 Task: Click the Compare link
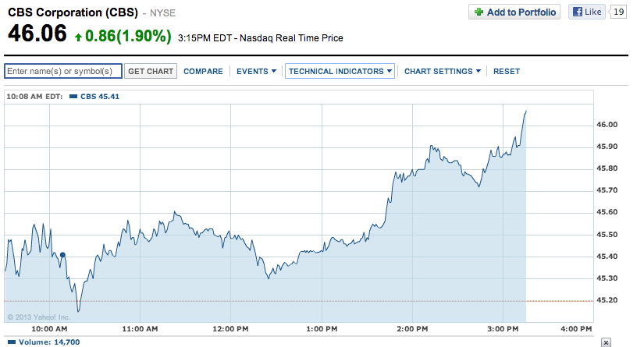(203, 72)
